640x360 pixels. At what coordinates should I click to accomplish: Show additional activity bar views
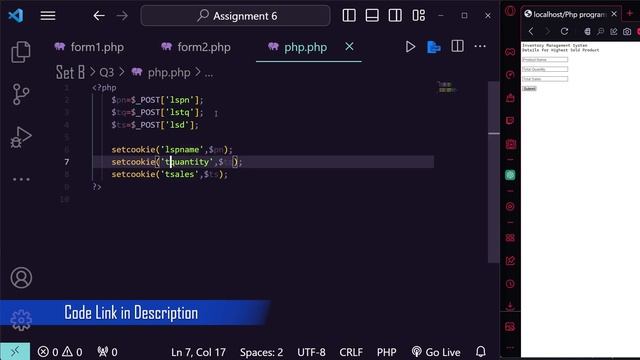[x=21, y=179]
